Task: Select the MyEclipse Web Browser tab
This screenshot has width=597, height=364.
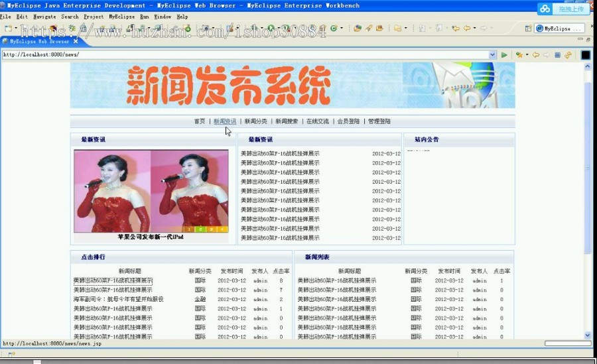Action: coord(39,42)
